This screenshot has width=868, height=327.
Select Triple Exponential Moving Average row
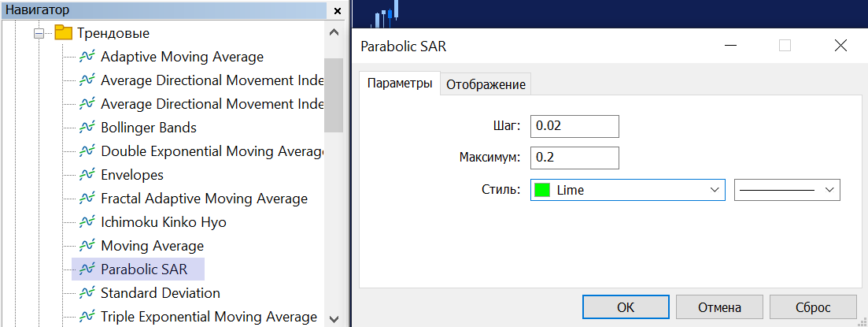tap(209, 317)
